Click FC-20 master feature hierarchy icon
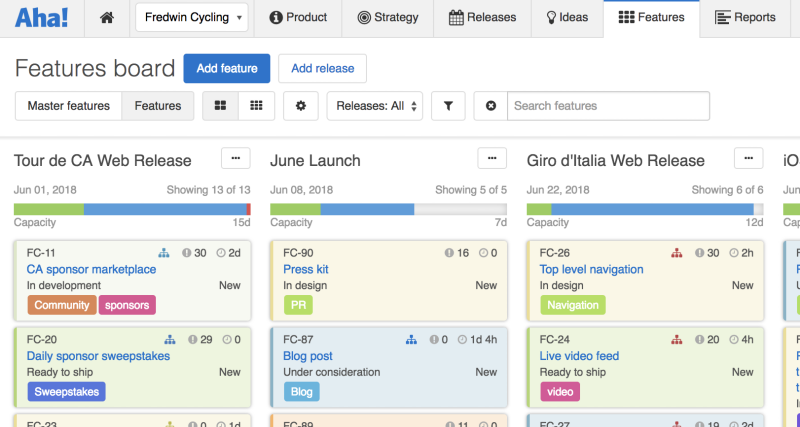 click(170, 340)
